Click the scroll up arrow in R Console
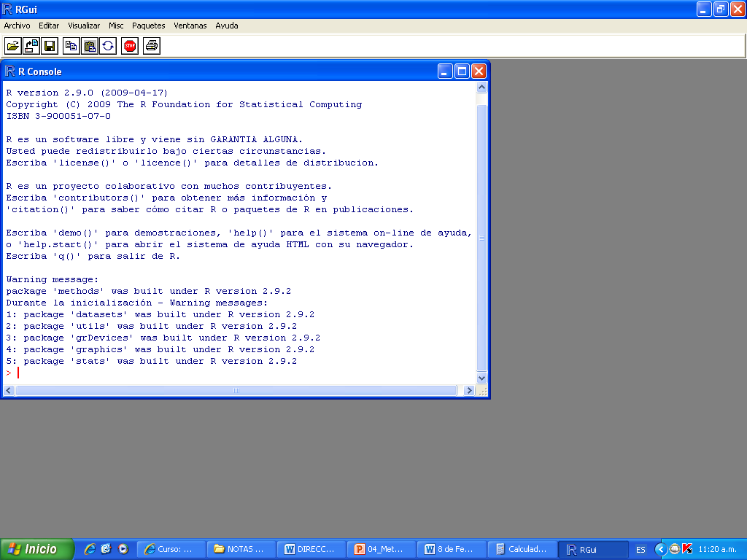Image resolution: width=747 pixels, height=560 pixels. (481, 87)
